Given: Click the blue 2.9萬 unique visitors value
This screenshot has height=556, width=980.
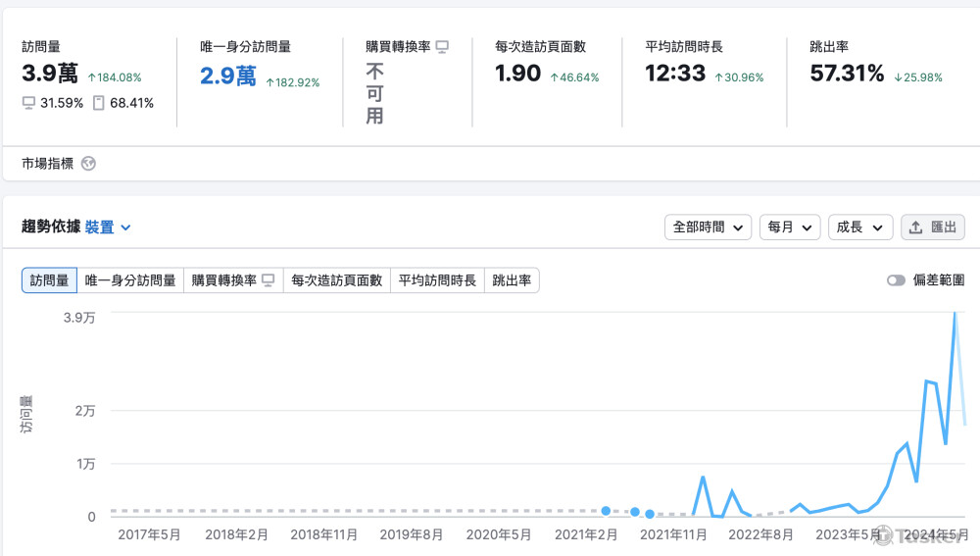Looking at the screenshot, I should click(x=228, y=76).
